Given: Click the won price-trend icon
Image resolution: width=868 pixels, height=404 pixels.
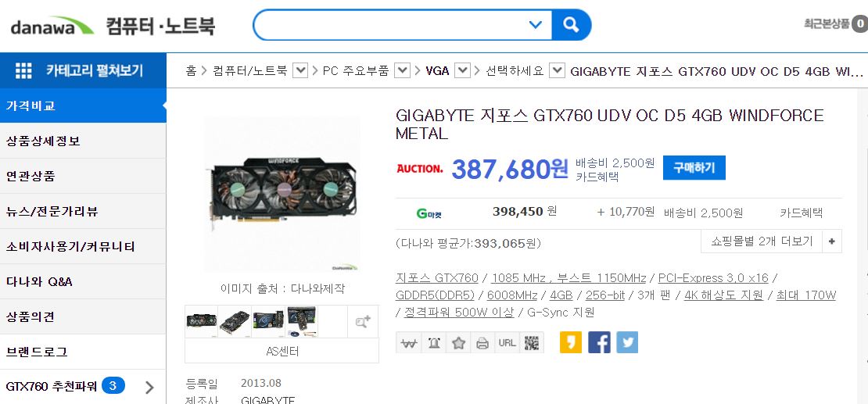Looking at the screenshot, I should tap(409, 343).
